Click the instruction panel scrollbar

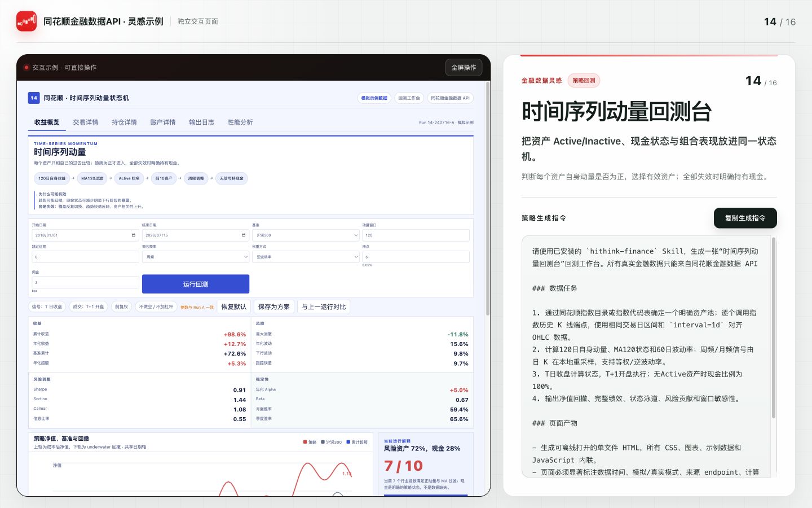tap(774, 329)
